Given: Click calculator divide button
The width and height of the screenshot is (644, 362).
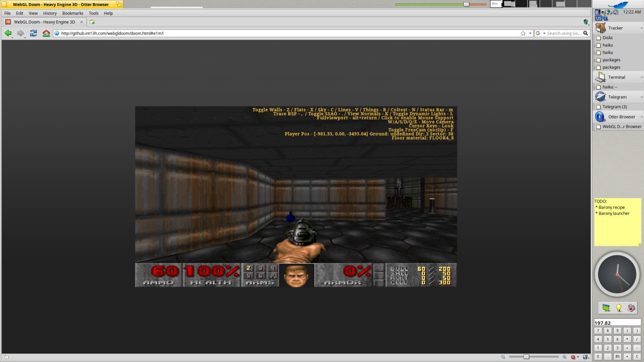Looking at the screenshot, I should [636, 339].
